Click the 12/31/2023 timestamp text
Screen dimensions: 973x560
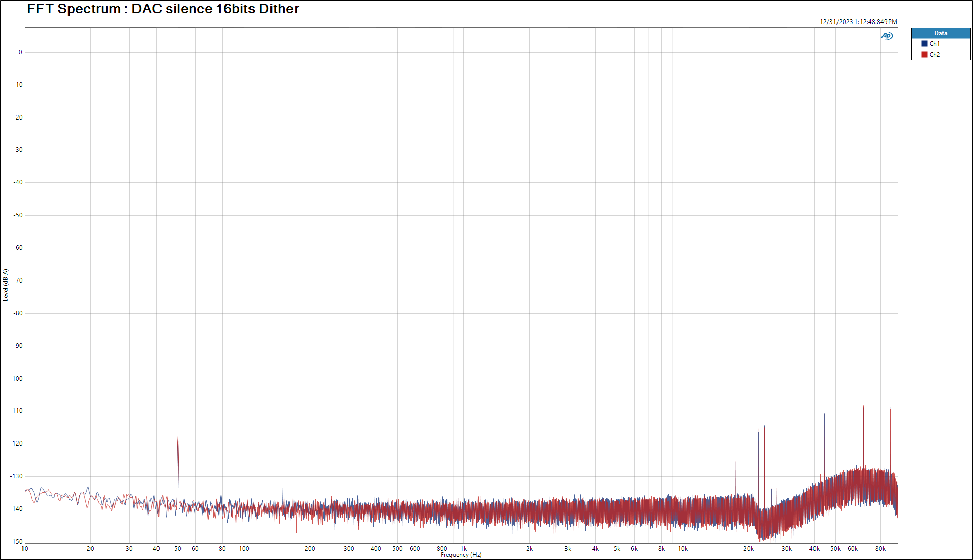(x=858, y=22)
